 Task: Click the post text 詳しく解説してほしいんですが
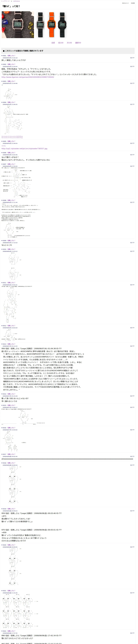(14, 60)
